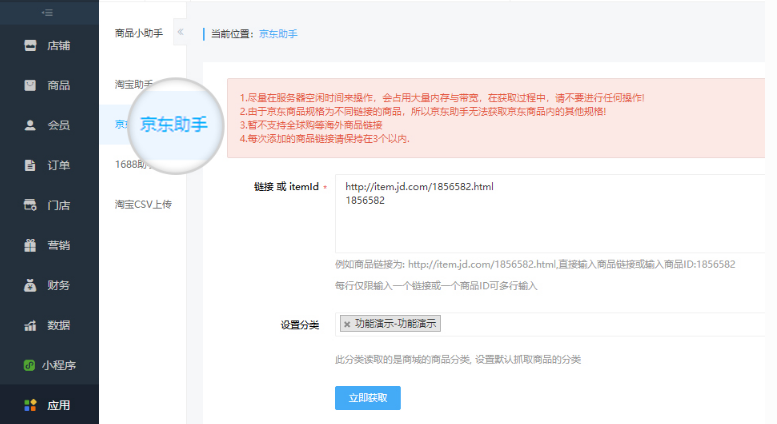Click warning line 2 about 京东商品规格

coord(423,111)
